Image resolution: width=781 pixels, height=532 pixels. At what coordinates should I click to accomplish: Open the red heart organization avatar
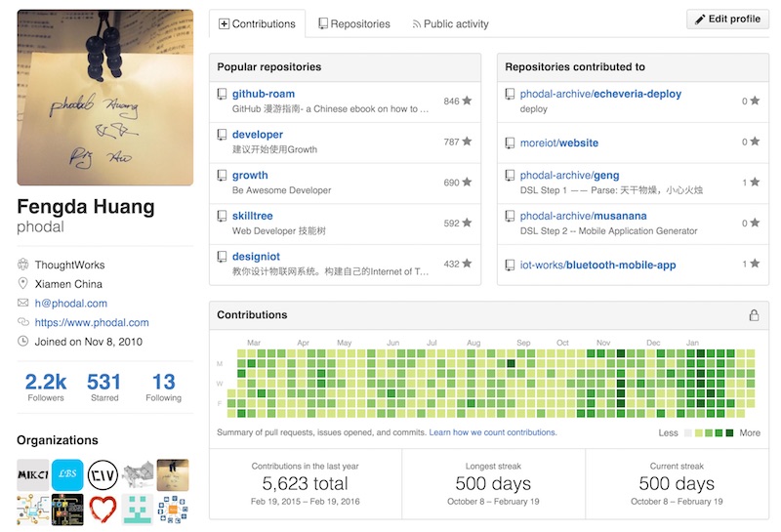103,510
